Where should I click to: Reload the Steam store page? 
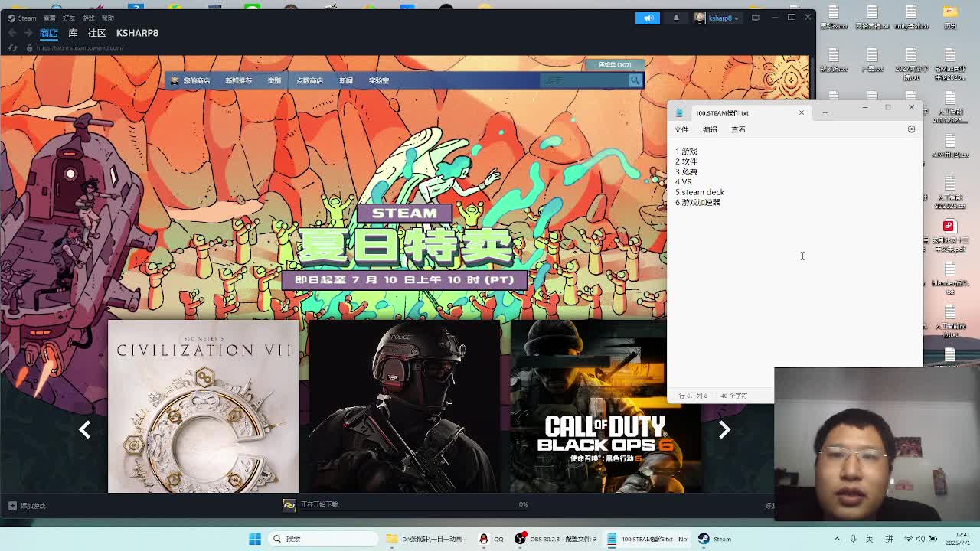click(x=12, y=47)
